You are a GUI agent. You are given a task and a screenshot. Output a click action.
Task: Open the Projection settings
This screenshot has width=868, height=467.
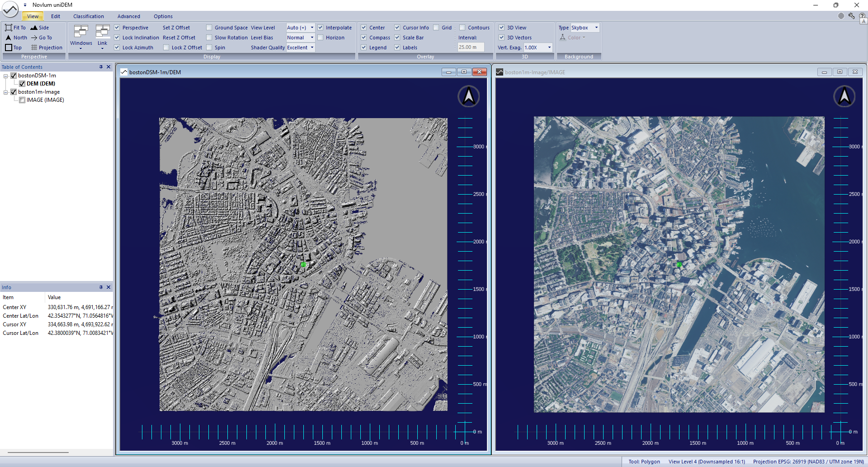coord(47,48)
